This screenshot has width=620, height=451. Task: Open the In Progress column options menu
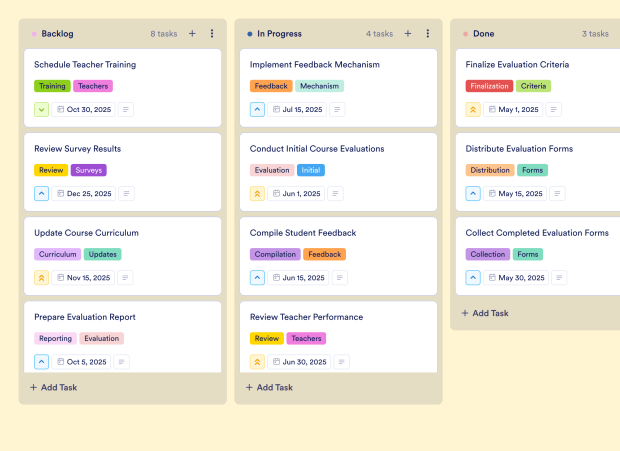pos(428,34)
